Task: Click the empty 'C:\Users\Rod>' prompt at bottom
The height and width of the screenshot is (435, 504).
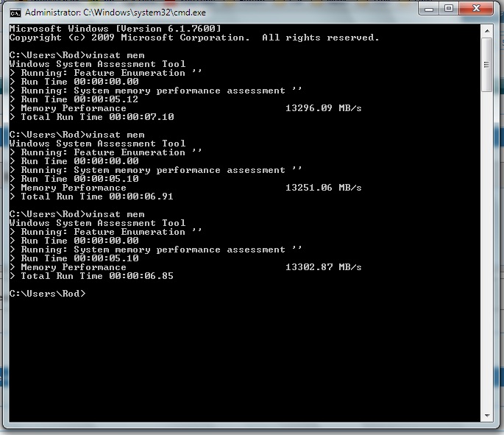Action: point(48,293)
